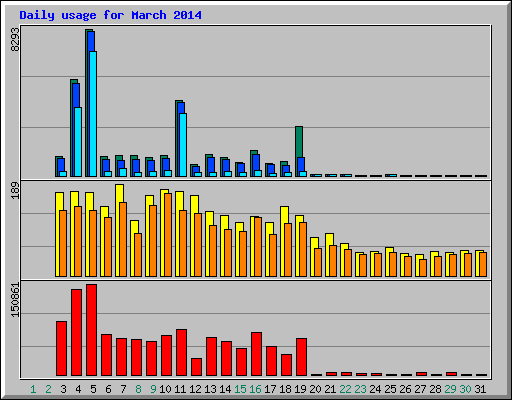Click day label 28 on the axis

[x=435, y=389]
